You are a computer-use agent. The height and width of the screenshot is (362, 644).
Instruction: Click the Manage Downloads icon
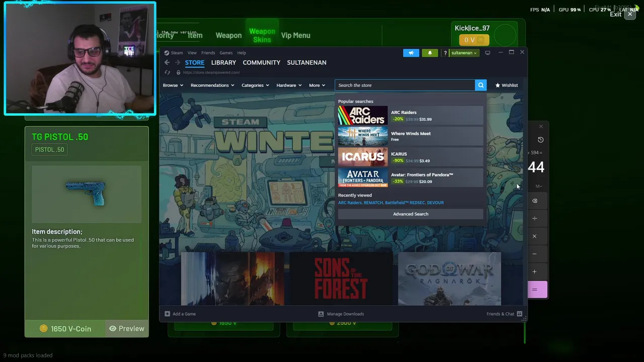321,314
